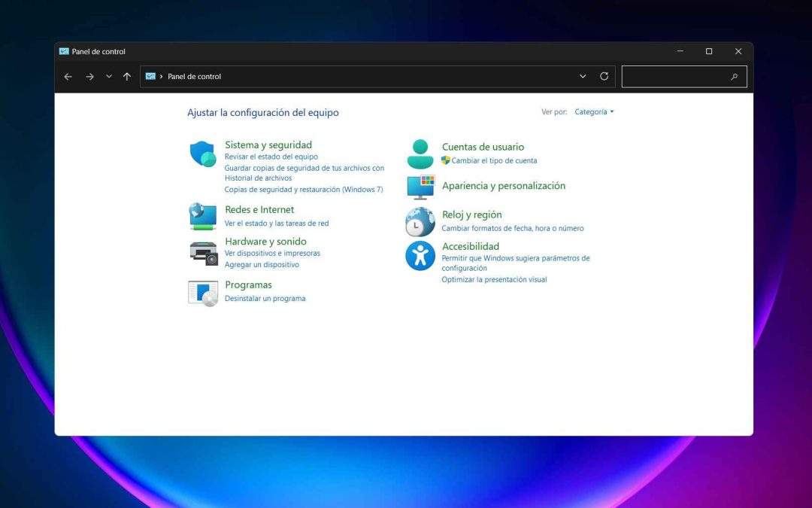The height and width of the screenshot is (508, 812).
Task: Click the address bar Control Panel icon
Action: (150, 76)
